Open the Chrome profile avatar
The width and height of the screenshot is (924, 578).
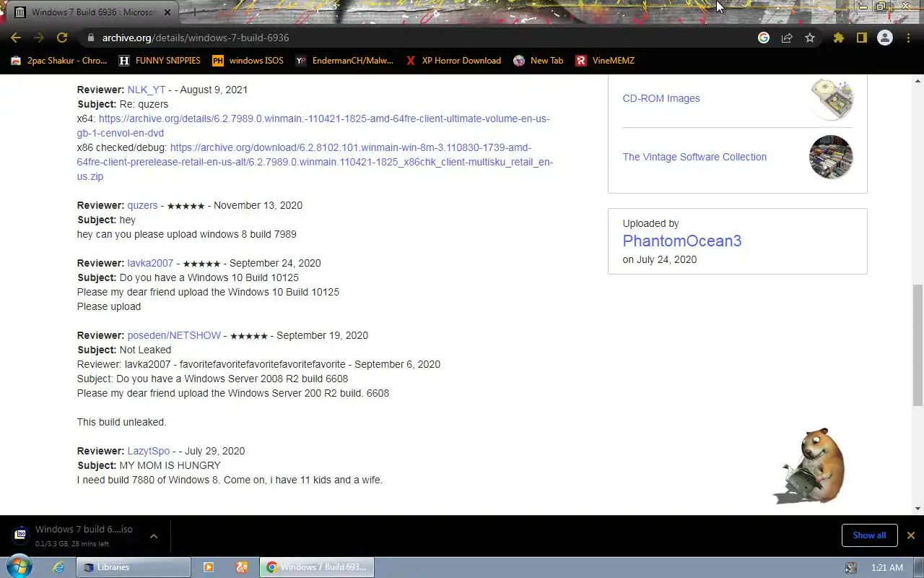click(x=885, y=38)
